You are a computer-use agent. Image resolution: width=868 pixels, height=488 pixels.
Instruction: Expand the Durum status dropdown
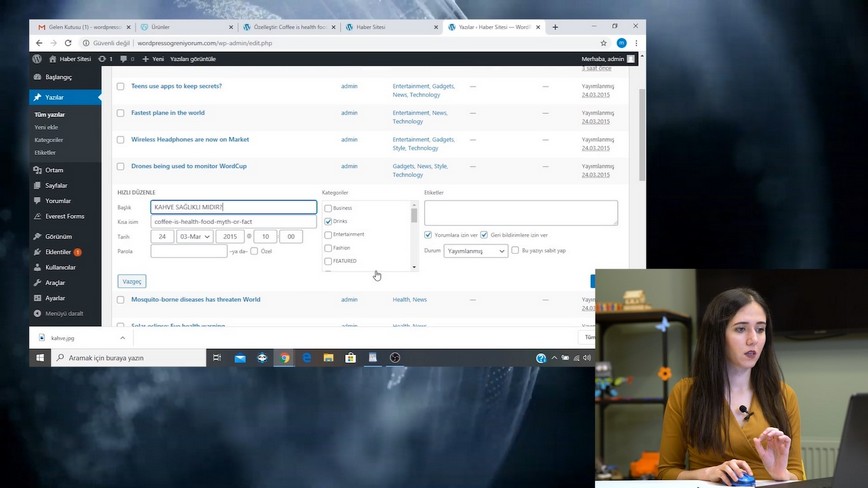tap(476, 251)
